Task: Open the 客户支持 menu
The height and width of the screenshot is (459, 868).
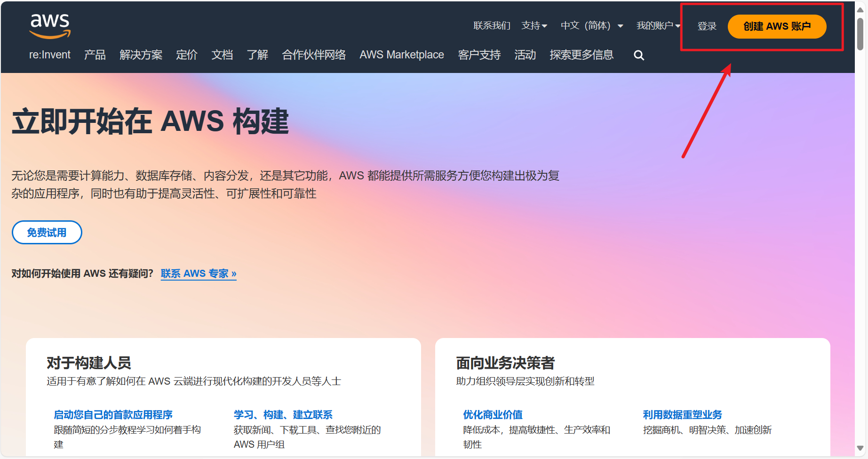Action: coord(479,55)
